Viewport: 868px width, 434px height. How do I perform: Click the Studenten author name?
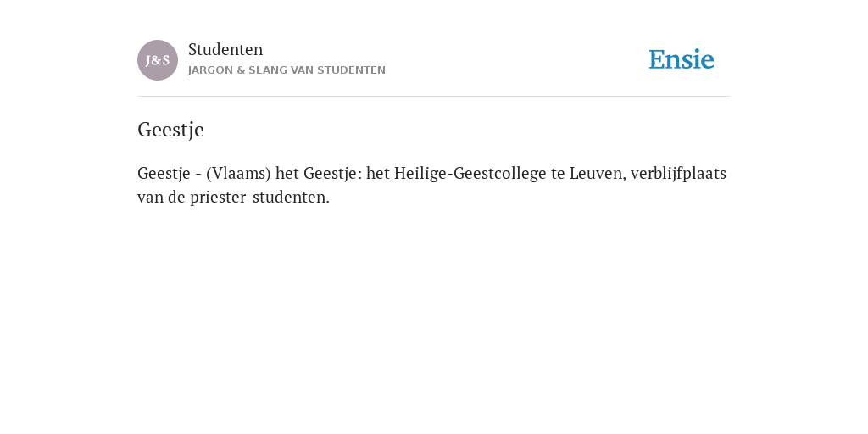tap(225, 49)
